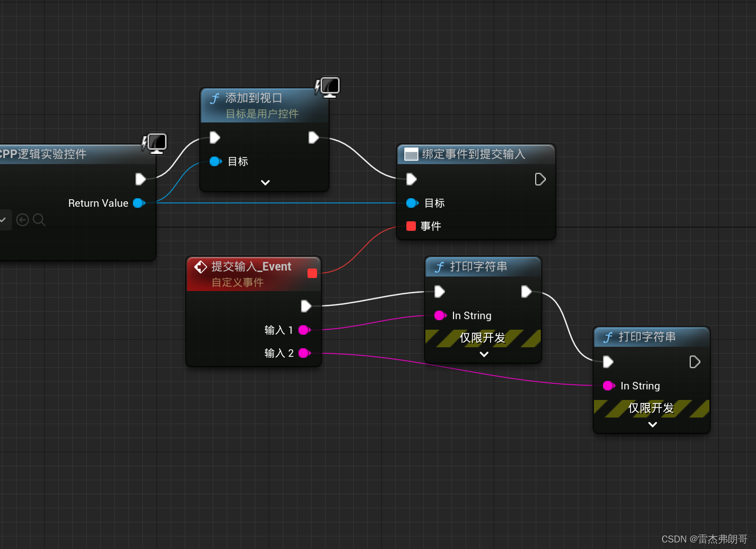Viewport: 756px width, 549px height.
Task: Click input execution pin of rightmost 打印字符串 node
Action: point(608,362)
